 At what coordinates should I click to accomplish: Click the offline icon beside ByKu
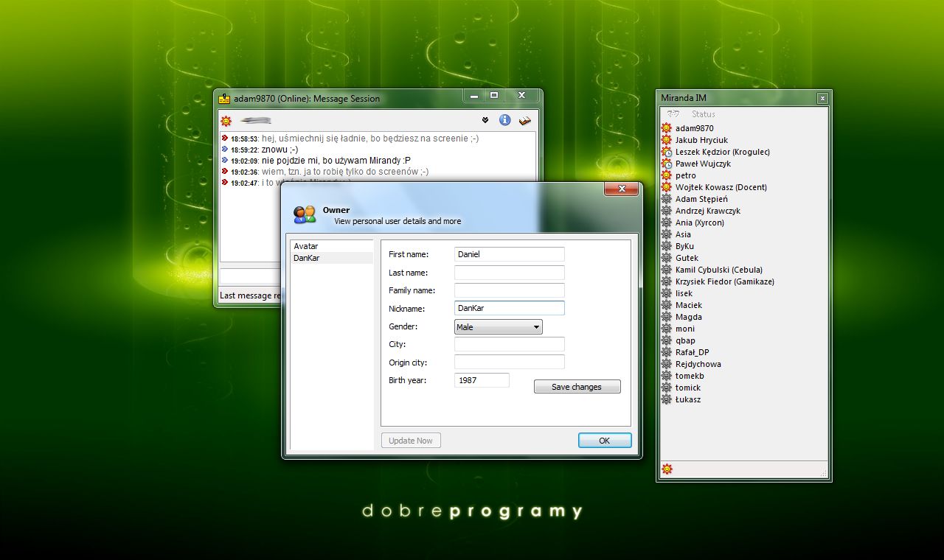(x=667, y=246)
